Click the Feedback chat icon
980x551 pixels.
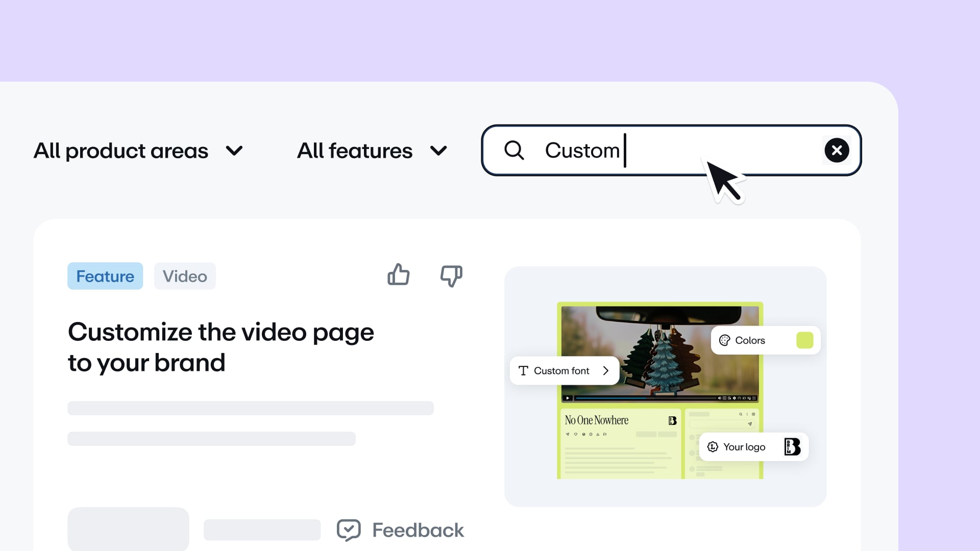click(x=349, y=530)
